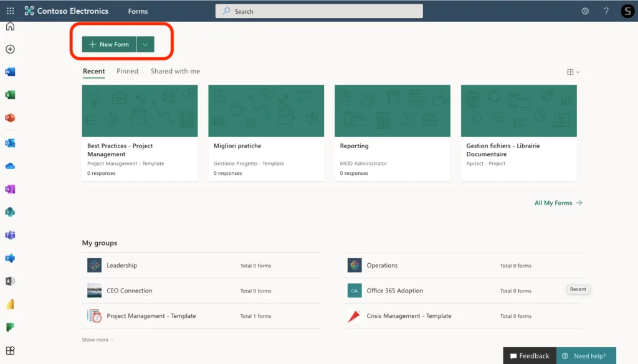Click the Leadership group icon

[95, 265]
